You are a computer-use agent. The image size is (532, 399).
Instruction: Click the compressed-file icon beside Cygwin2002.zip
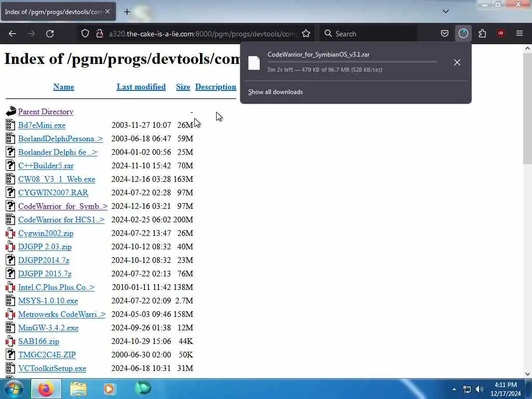[x=10, y=233]
